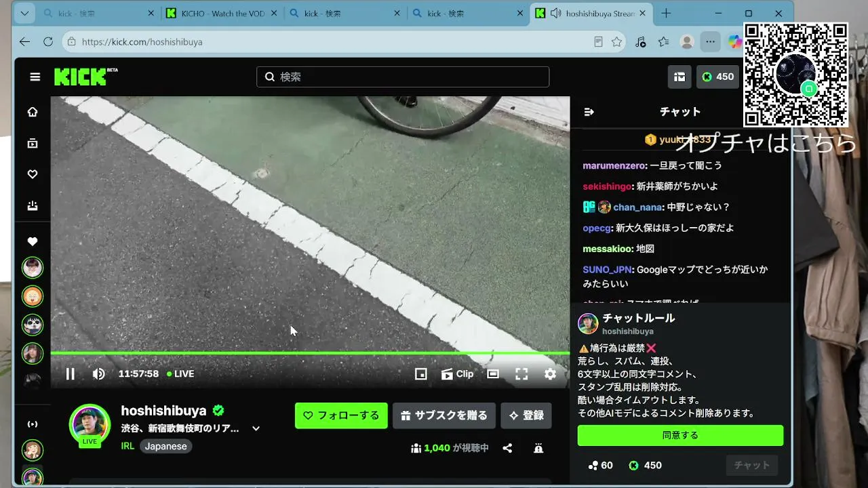Switch to theater mode in the player

coord(493,373)
